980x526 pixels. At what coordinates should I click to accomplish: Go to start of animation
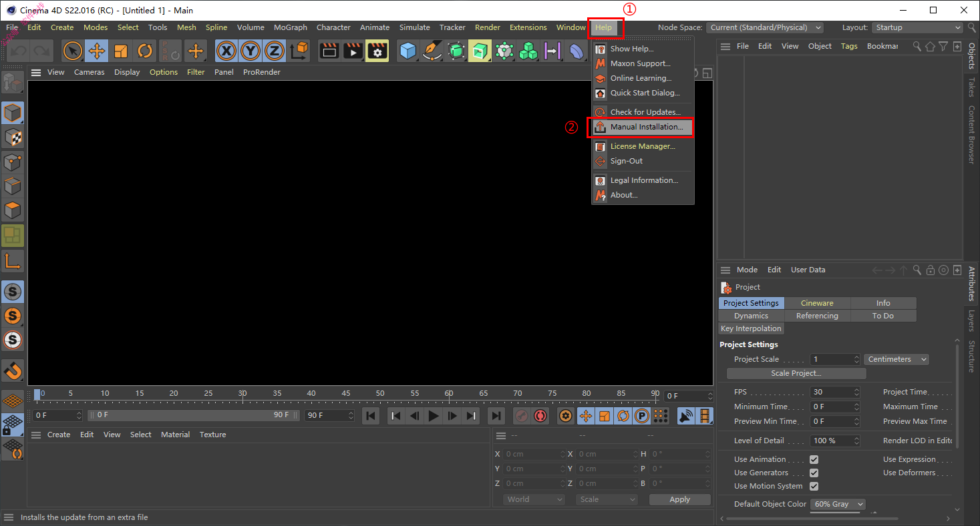click(x=371, y=416)
